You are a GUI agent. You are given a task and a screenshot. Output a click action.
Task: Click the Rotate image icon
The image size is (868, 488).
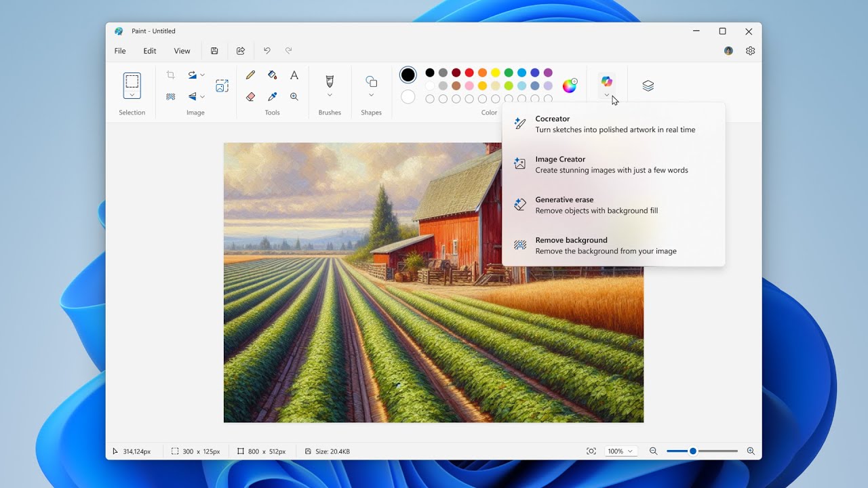click(x=193, y=75)
